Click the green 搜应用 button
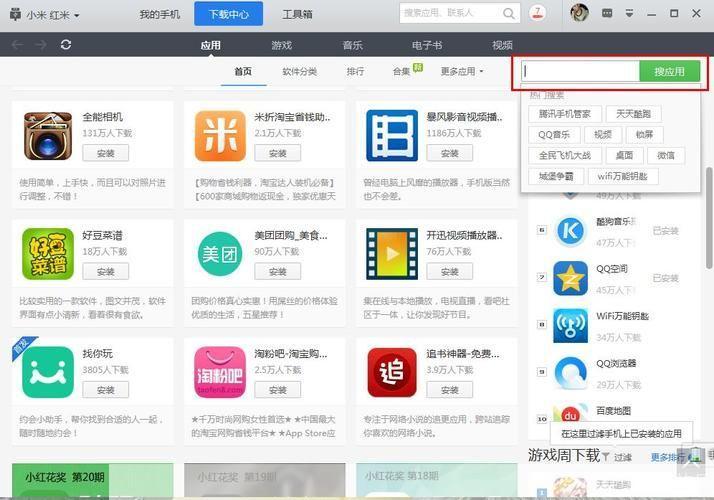The image size is (714, 500). point(669,71)
